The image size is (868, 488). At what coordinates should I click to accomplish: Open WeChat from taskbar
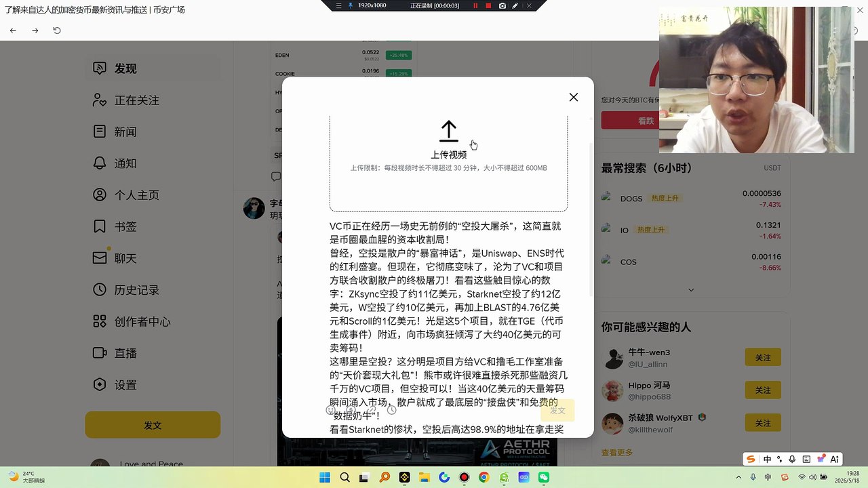pyautogui.click(x=543, y=477)
